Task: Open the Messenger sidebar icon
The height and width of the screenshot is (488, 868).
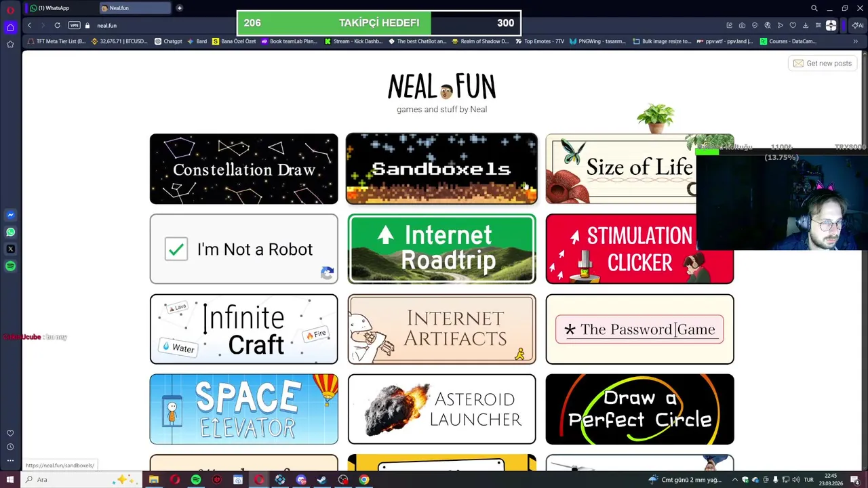Action: coord(10,215)
